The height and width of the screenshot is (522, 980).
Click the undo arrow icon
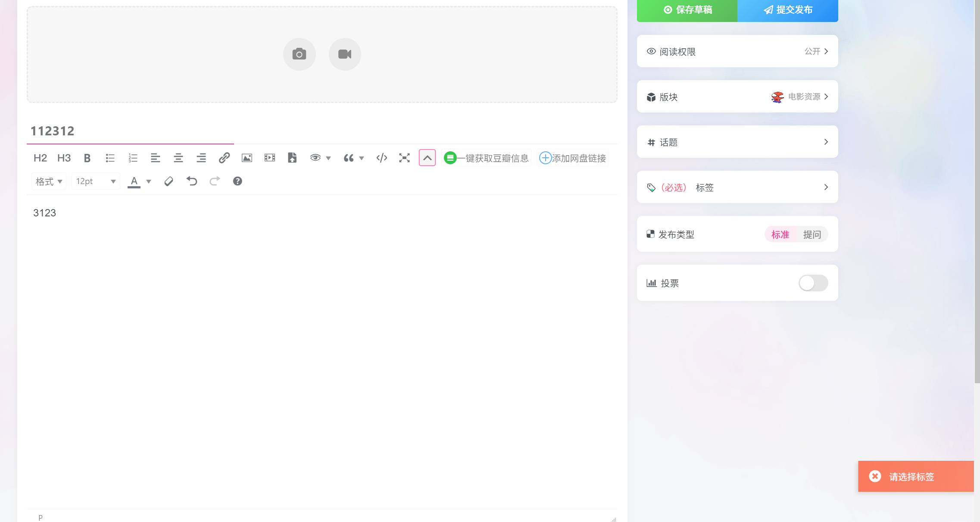[192, 181]
